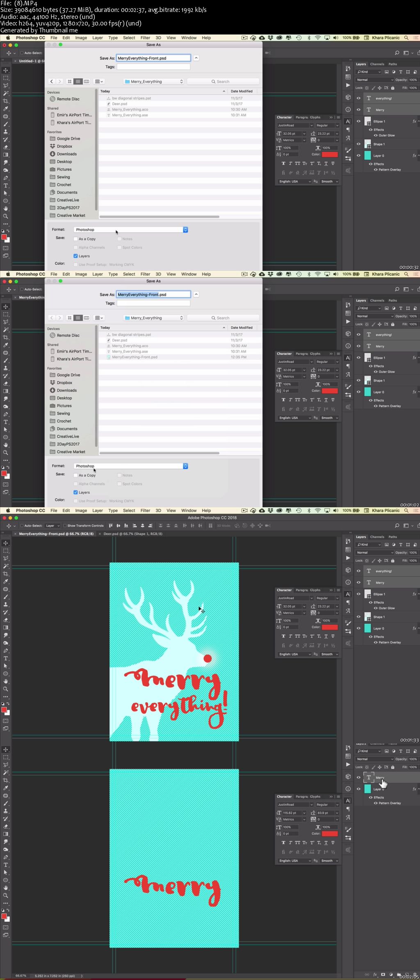Check As a Copy in 00:00:32 Save As dialog
The height and width of the screenshot is (980, 420).
[x=75, y=239]
